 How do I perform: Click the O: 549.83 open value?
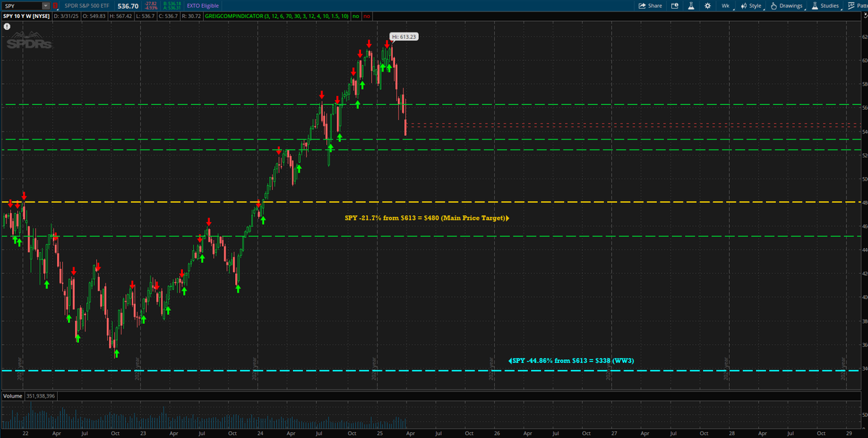pos(94,16)
